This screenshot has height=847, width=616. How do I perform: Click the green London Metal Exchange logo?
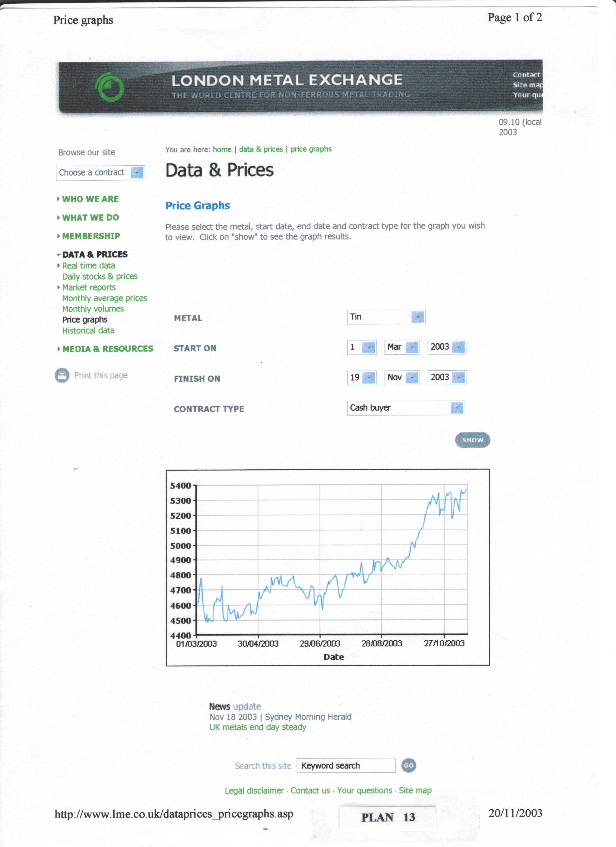(110, 87)
